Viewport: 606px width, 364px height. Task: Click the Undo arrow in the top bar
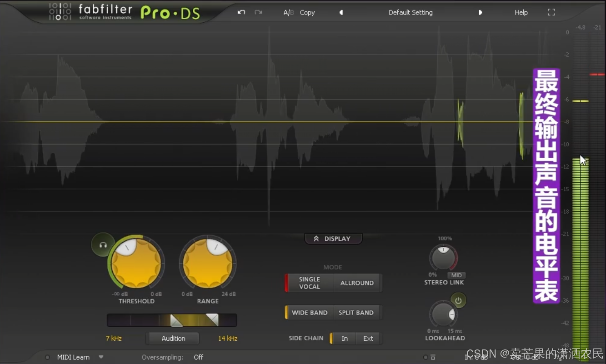tap(241, 12)
